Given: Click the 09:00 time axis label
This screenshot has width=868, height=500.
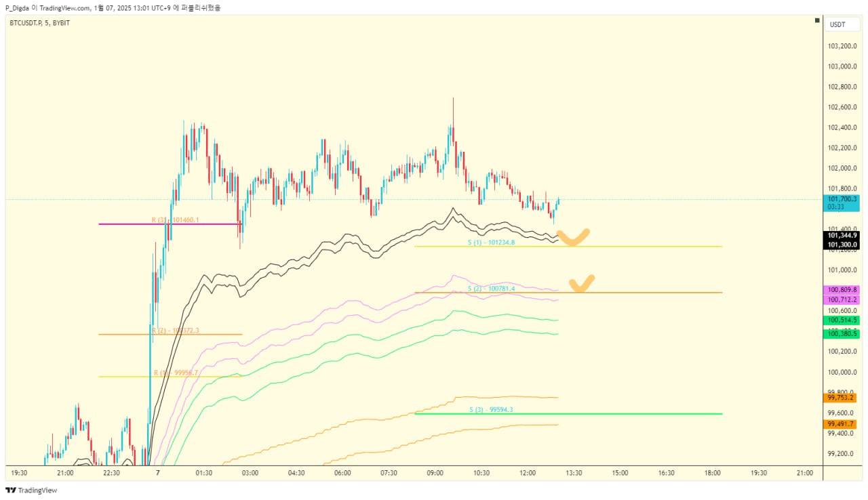Looking at the screenshot, I should point(435,473).
